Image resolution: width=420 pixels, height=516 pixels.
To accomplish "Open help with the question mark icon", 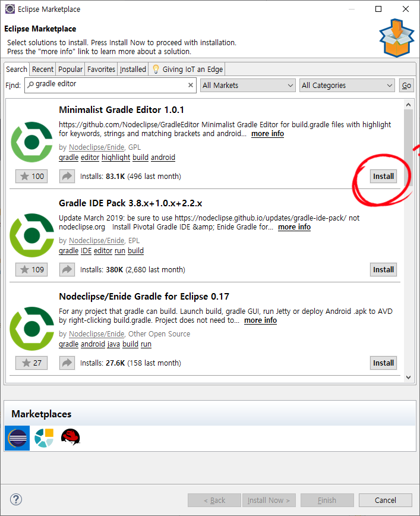I will (16, 499).
